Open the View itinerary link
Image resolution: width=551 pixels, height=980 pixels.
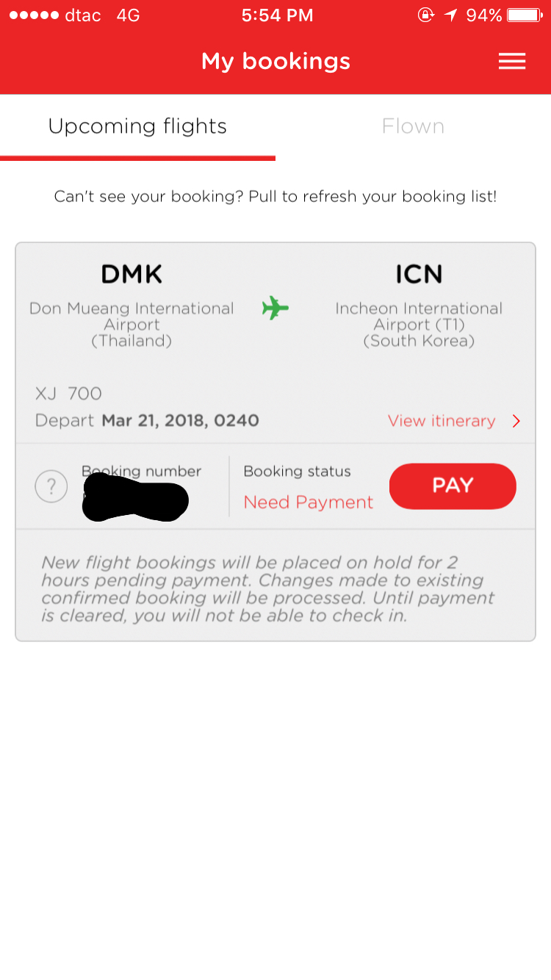[442, 421]
